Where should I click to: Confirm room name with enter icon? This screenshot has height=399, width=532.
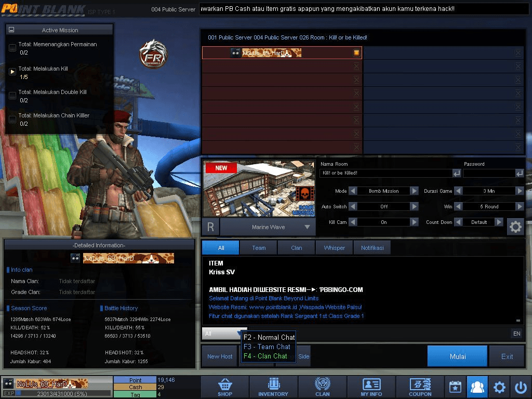tap(457, 174)
